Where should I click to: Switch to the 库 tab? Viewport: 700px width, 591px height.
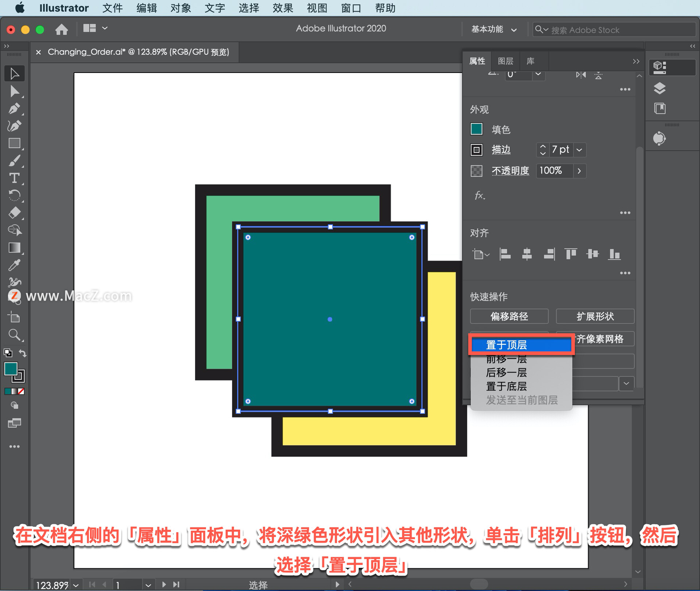tap(530, 61)
